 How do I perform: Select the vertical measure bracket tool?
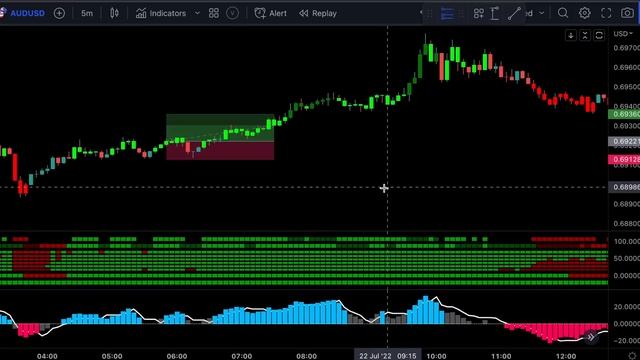pos(495,13)
